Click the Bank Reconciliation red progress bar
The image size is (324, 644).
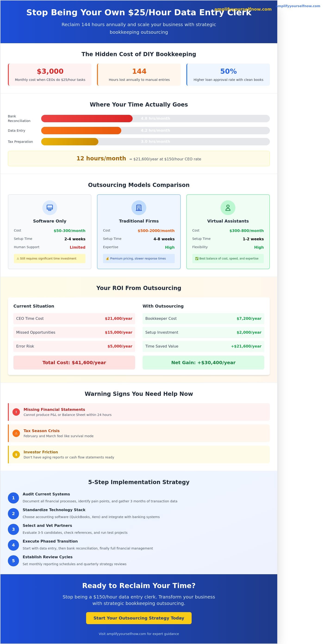87,119
